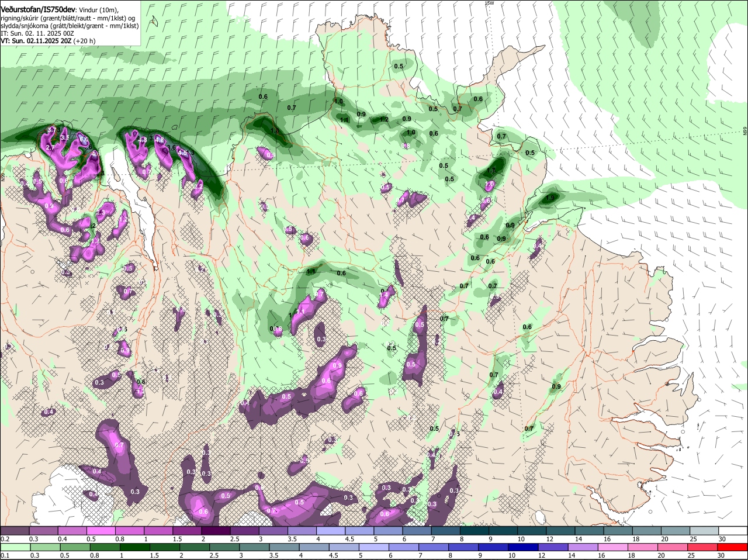The image size is (748, 560).
Task: Pick the red rain swatch between 25 and 30
Action: [x=702, y=547]
